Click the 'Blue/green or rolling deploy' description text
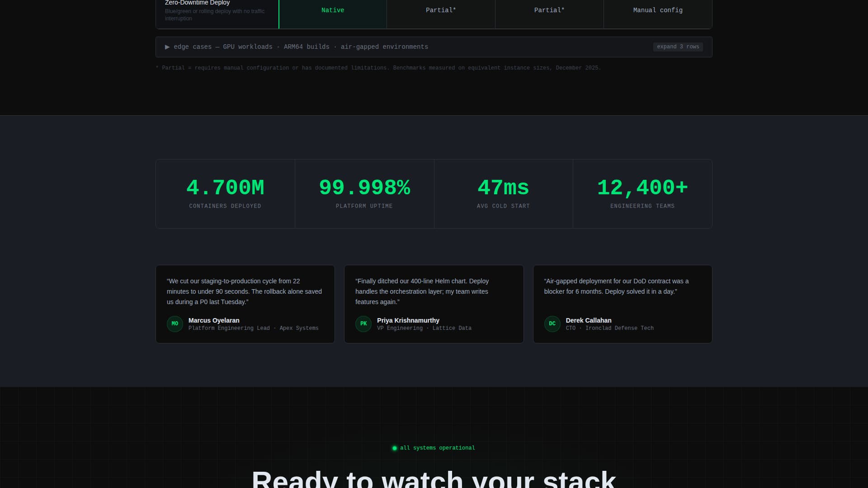Viewport: 868px width, 488px height. (x=215, y=15)
